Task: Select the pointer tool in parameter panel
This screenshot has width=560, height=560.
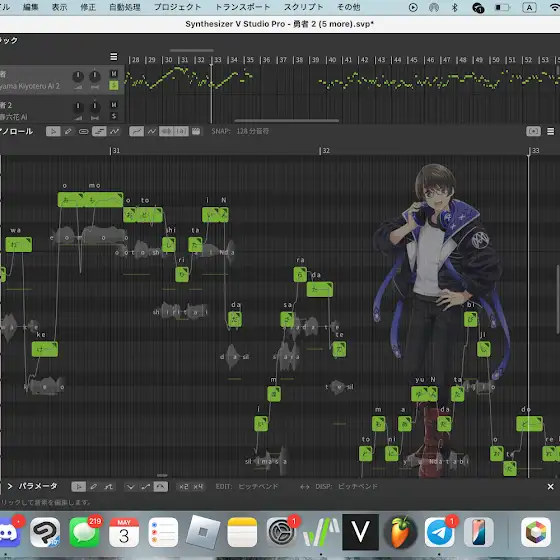Action: [79, 486]
